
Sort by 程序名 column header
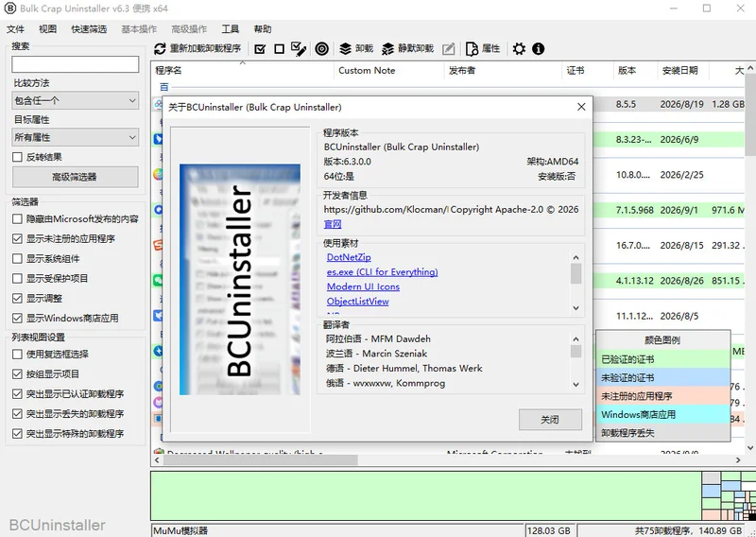tap(242, 71)
